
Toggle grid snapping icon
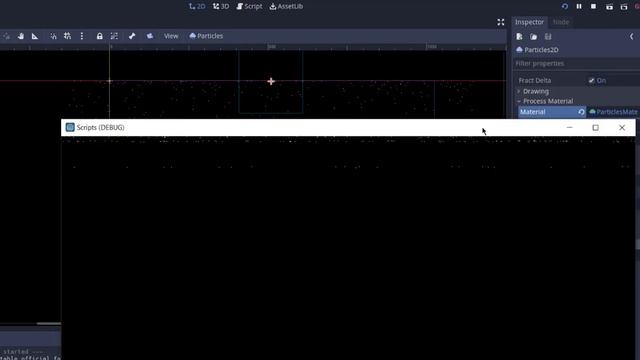pos(67,36)
